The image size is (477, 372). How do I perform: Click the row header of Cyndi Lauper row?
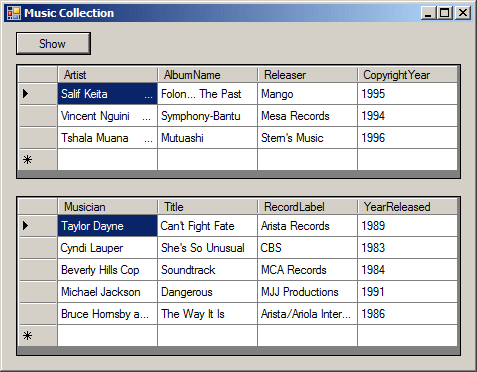coord(38,248)
